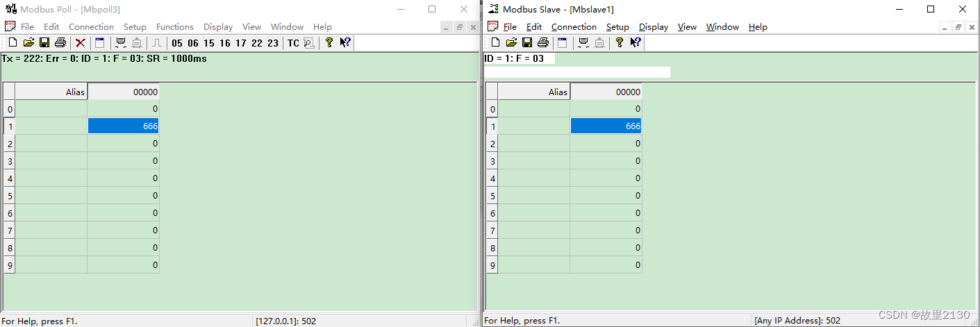980x327 pixels.
Task: Click row 0 alias cell in Modbus Slave
Action: pos(534,109)
